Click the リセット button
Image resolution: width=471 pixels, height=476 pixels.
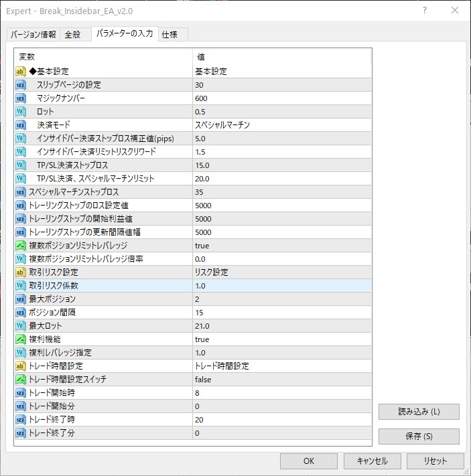click(435, 461)
